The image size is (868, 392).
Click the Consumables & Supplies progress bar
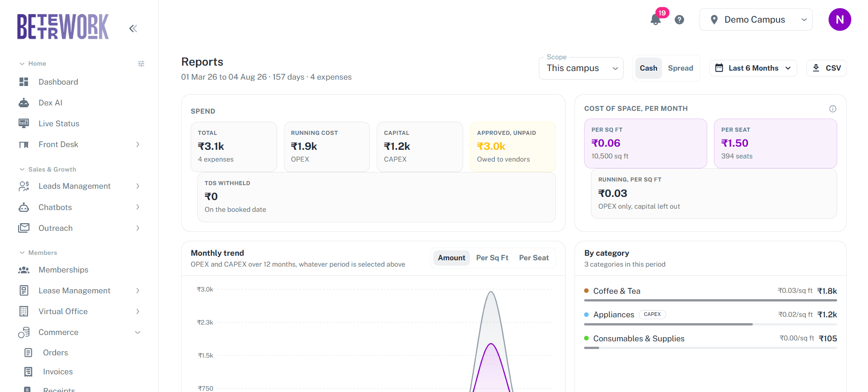tap(710, 348)
